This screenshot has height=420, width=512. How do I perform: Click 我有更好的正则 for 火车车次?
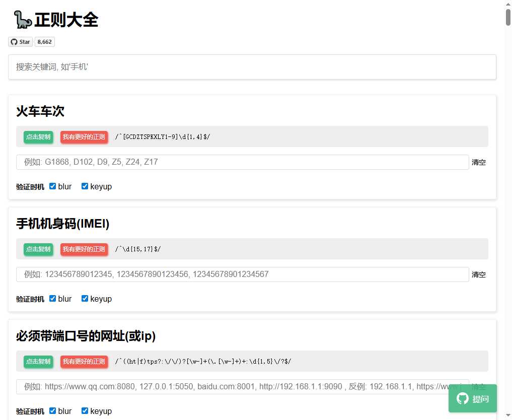coord(84,137)
